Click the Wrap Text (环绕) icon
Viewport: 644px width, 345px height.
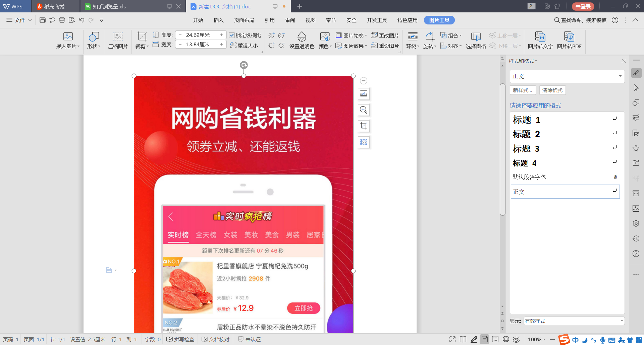(x=413, y=36)
